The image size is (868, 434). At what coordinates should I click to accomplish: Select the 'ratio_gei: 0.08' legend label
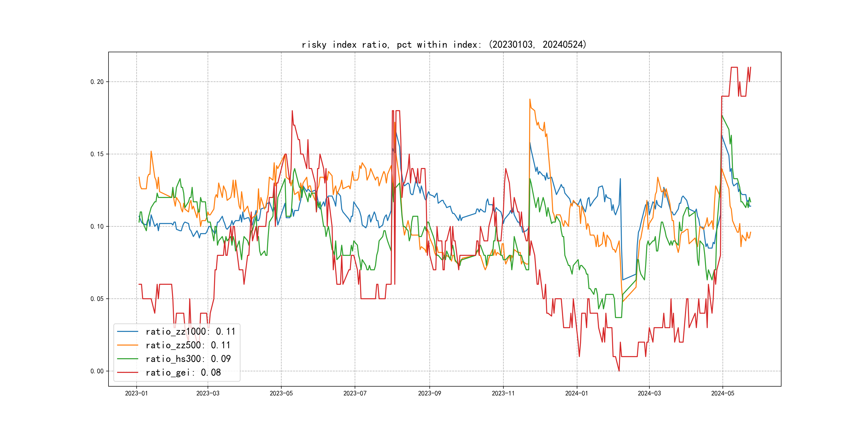(183, 372)
